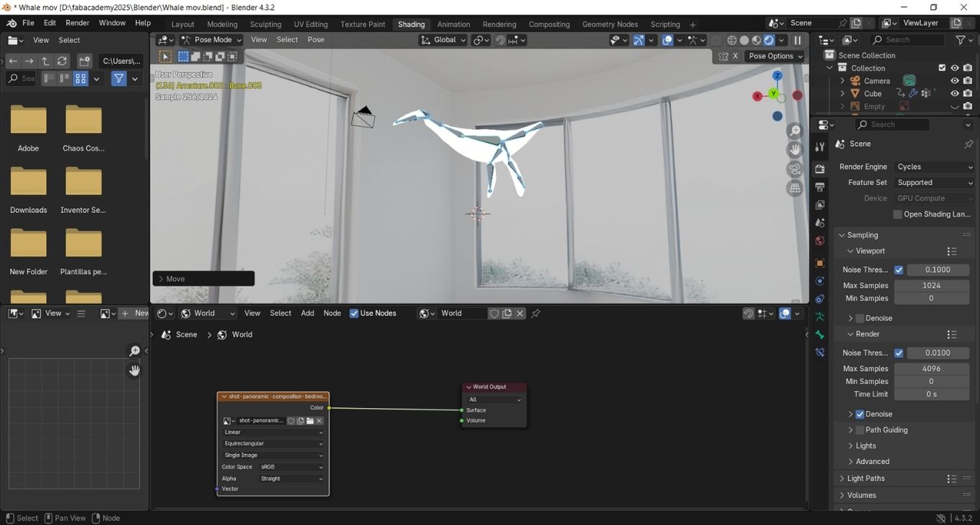Open Equirectangular projection dropdown in node
This screenshot has width=980, height=525.
[x=273, y=444]
